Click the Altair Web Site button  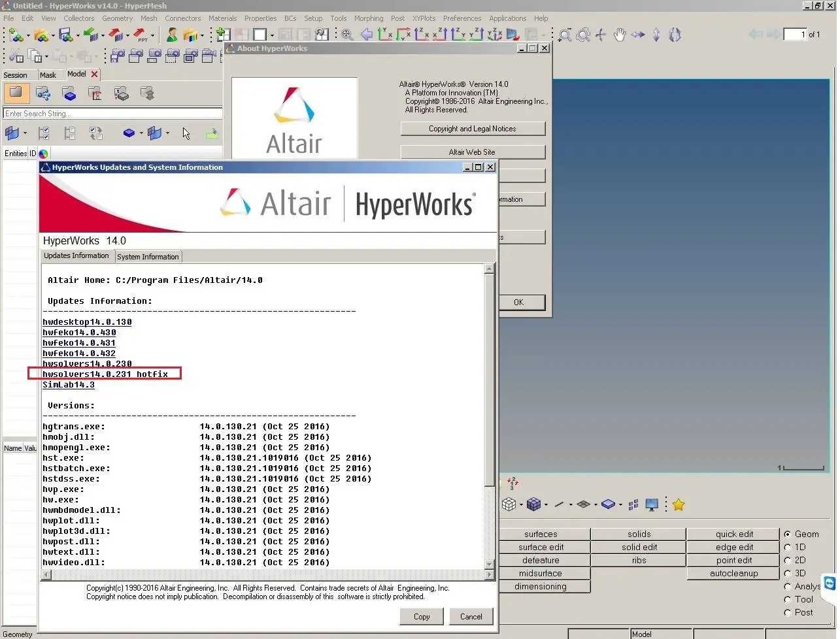pyautogui.click(x=473, y=152)
